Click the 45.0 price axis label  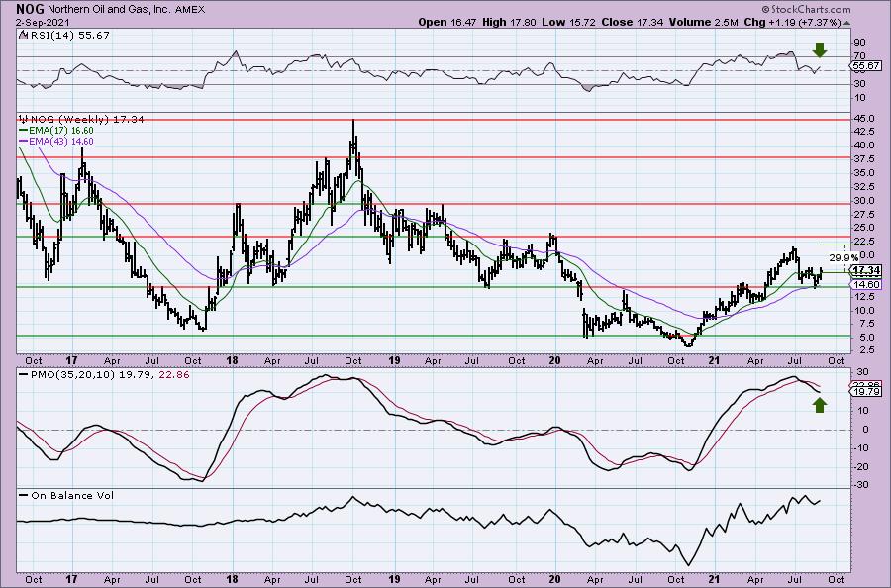863,119
